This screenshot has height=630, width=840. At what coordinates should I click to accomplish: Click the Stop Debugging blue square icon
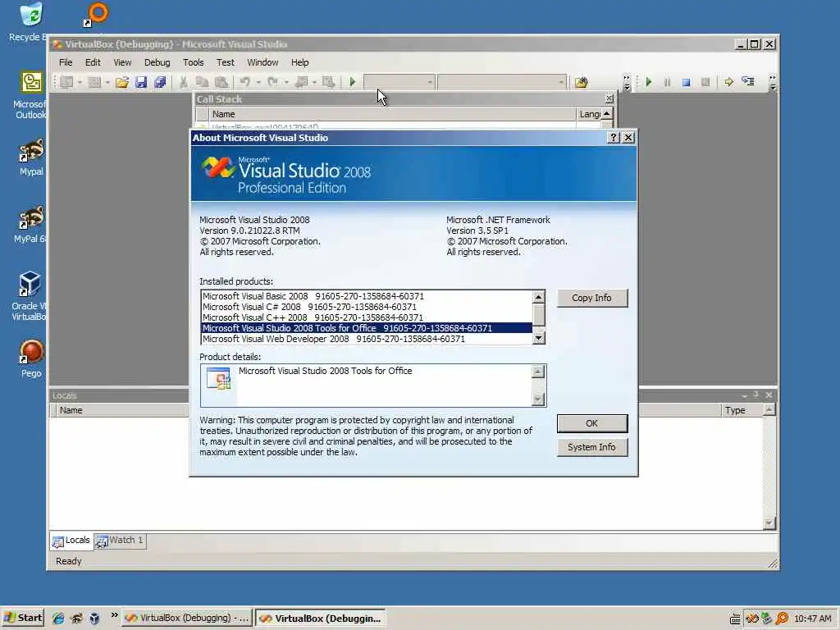pos(686,82)
